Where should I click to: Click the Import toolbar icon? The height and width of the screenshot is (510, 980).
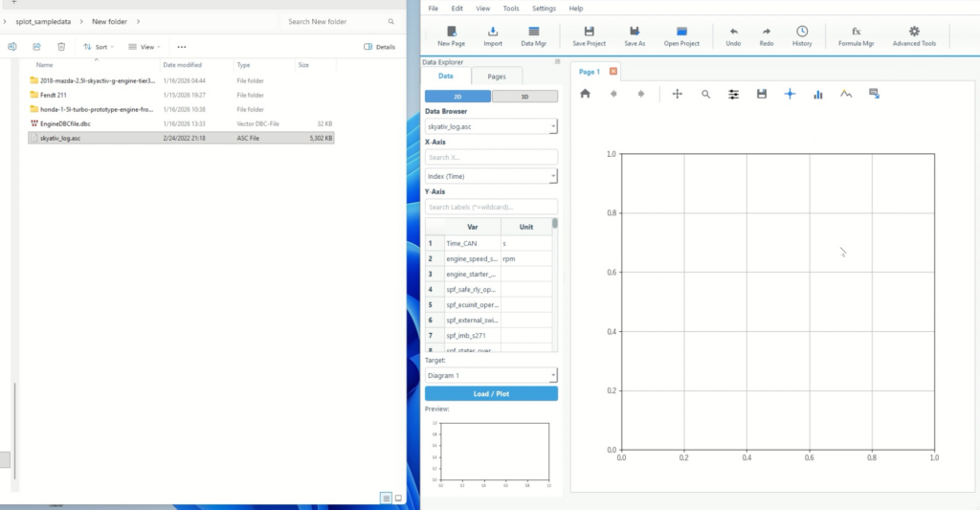(492, 35)
